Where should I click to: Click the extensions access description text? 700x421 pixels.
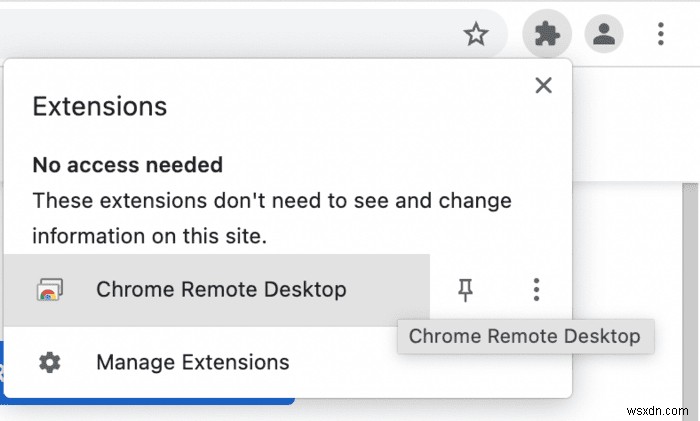(272, 218)
